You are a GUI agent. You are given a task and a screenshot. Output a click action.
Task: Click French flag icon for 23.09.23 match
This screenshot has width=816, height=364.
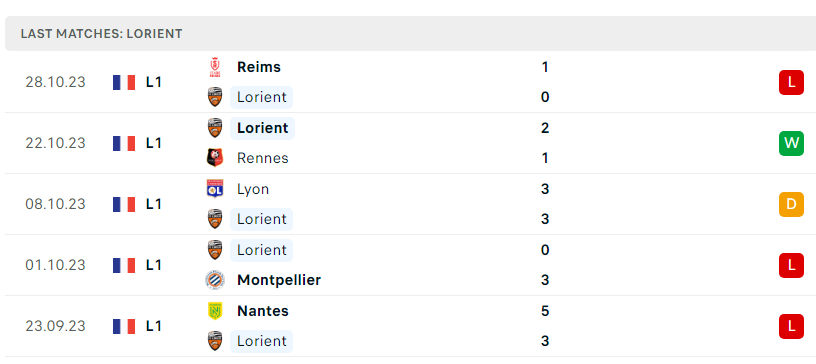(124, 327)
